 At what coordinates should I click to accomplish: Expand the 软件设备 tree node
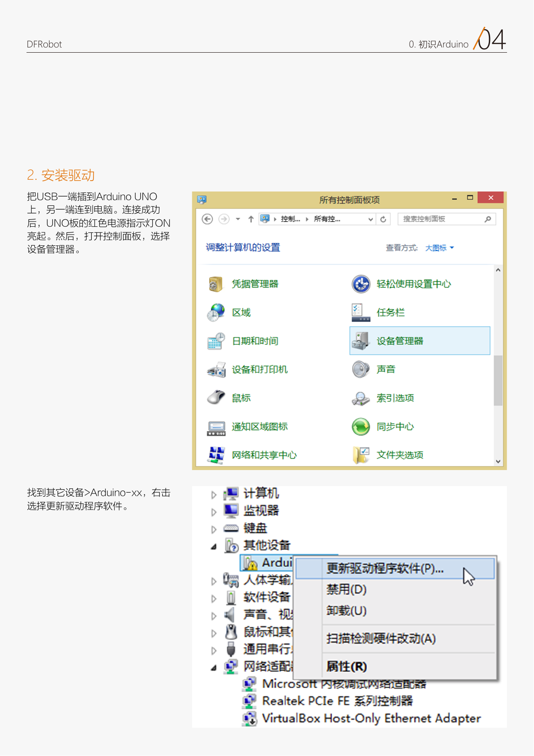click(x=214, y=599)
